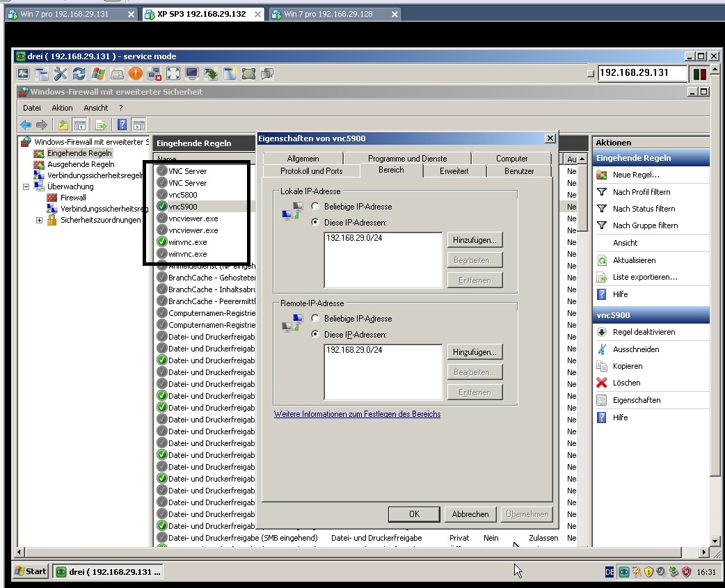The image size is (725, 588).
Task: Click export list icon in firewall toolbar
Action: click(100, 125)
